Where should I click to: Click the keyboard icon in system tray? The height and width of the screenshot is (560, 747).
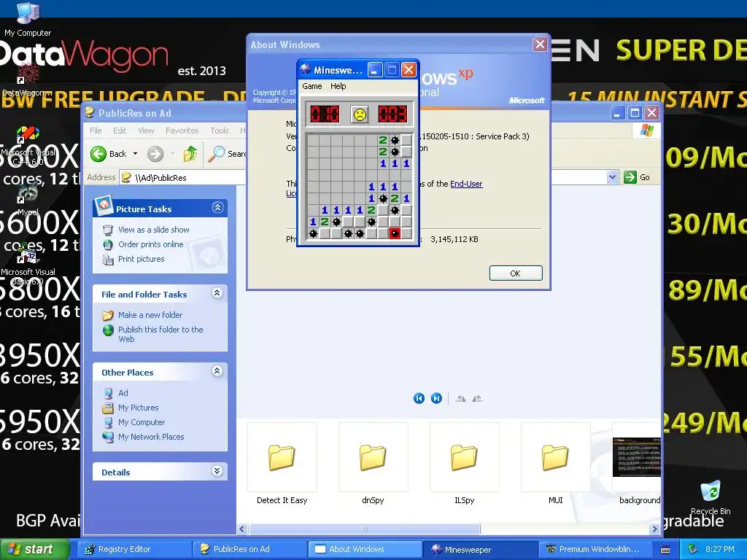pos(665,550)
